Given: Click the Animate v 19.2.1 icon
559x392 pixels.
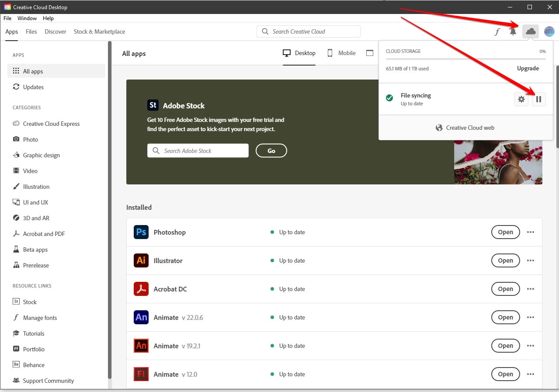Looking at the screenshot, I should pos(141,346).
